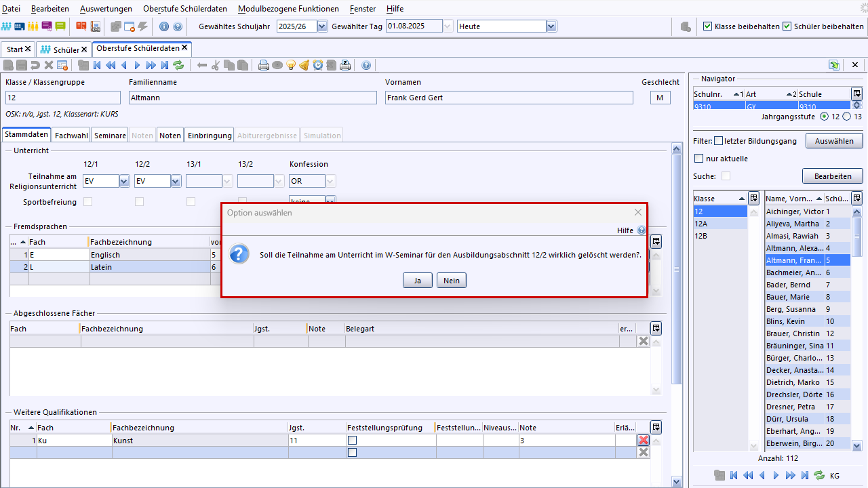Click the yellow persons icon in main toolbar

(33, 26)
